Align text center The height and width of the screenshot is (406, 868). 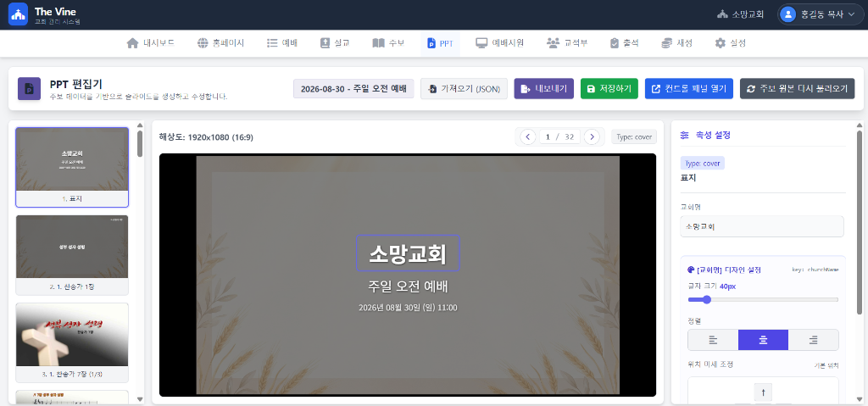click(x=763, y=340)
